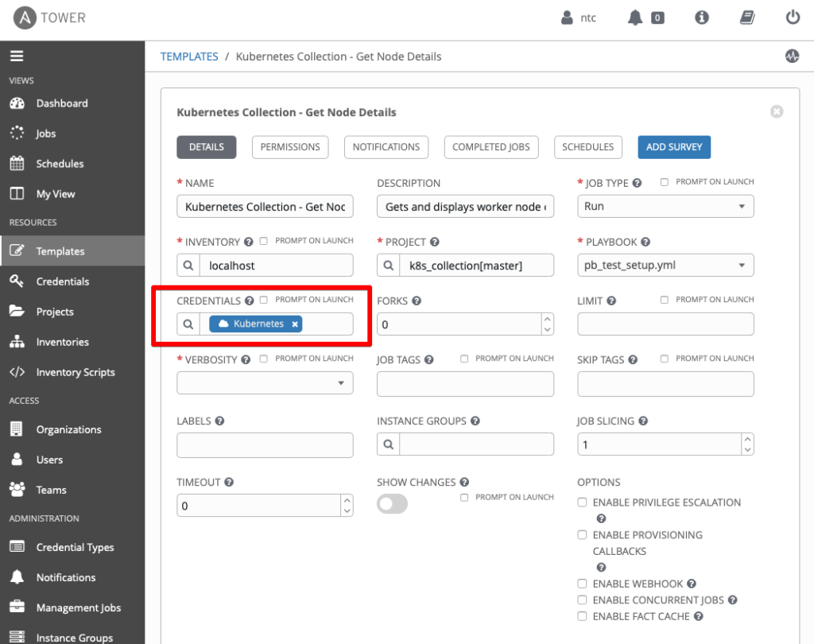
Task: Enable Job Tags prompt on launch
Action: (x=464, y=359)
